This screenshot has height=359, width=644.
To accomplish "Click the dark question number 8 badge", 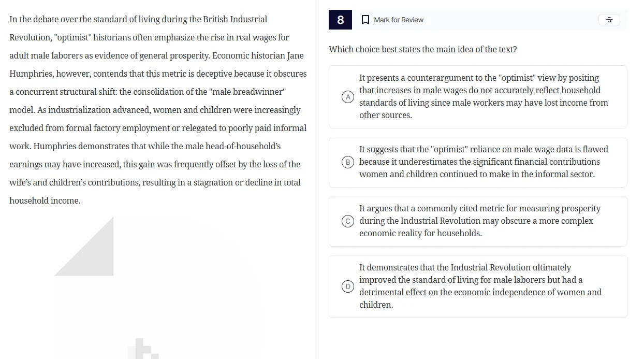I will click(340, 19).
